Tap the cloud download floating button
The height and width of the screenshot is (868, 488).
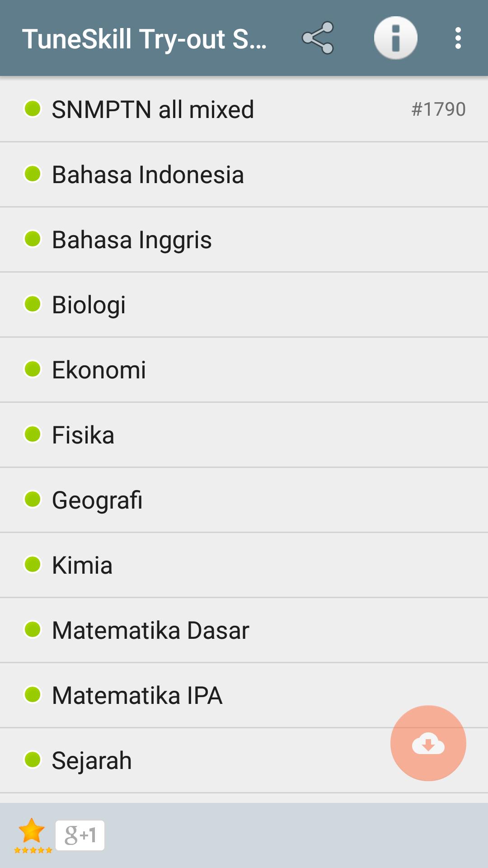(428, 743)
